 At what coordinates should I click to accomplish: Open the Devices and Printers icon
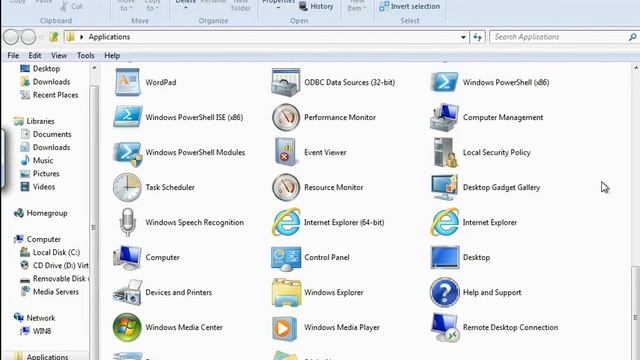tap(127, 292)
